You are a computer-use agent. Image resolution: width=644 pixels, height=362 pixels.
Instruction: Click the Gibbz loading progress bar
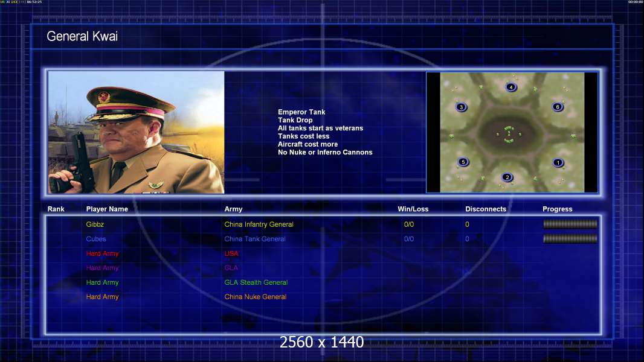click(570, 224)
